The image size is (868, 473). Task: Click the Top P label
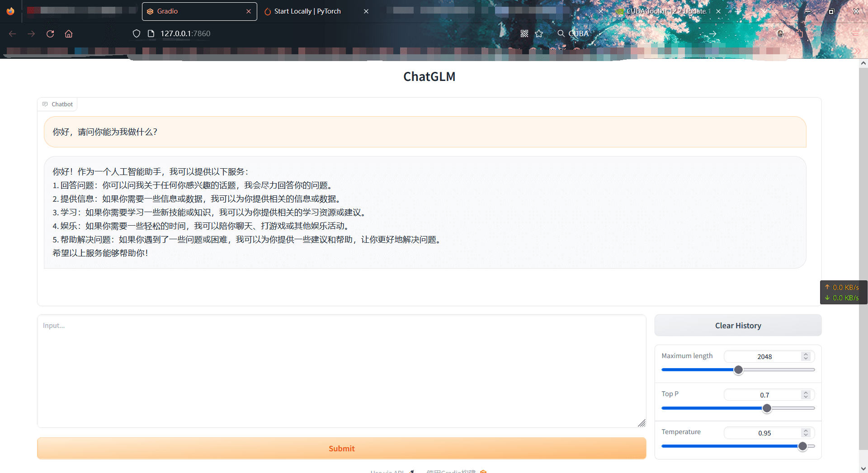[670, 394]
